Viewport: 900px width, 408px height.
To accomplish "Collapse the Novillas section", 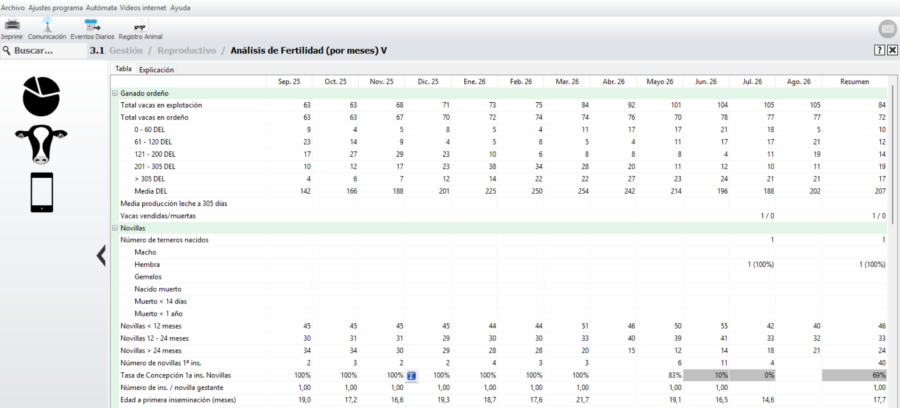I will click(115, 228).
